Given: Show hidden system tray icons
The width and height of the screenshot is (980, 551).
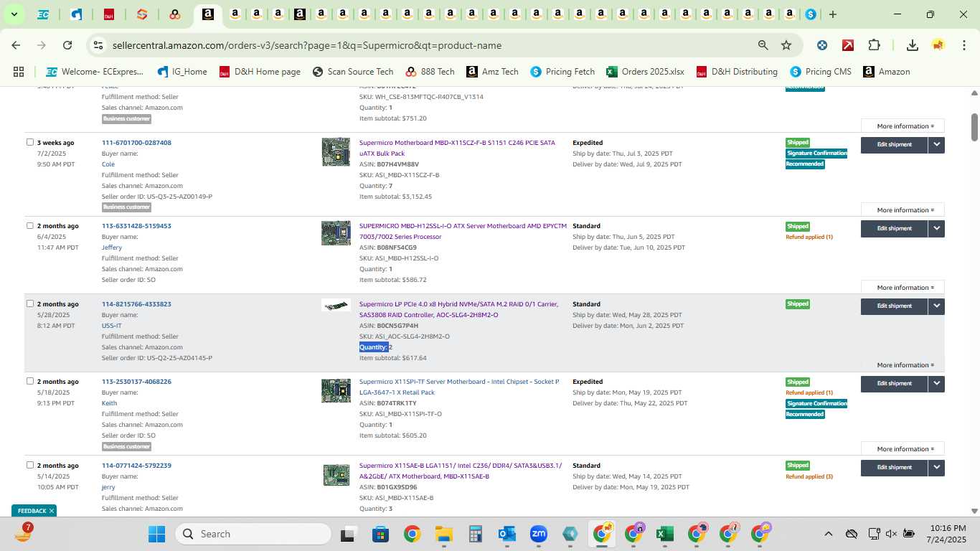Looking at the screenshot, I should point(828,534).
